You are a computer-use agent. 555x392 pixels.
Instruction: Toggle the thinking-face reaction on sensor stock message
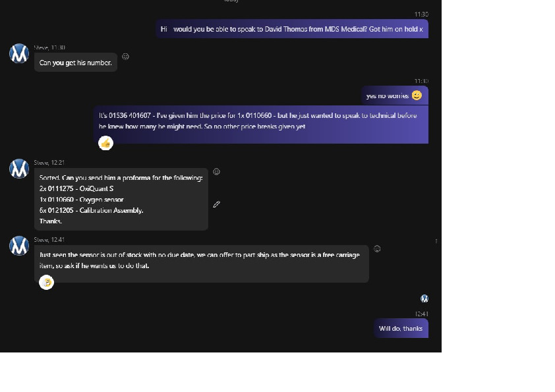coord(46,283)
